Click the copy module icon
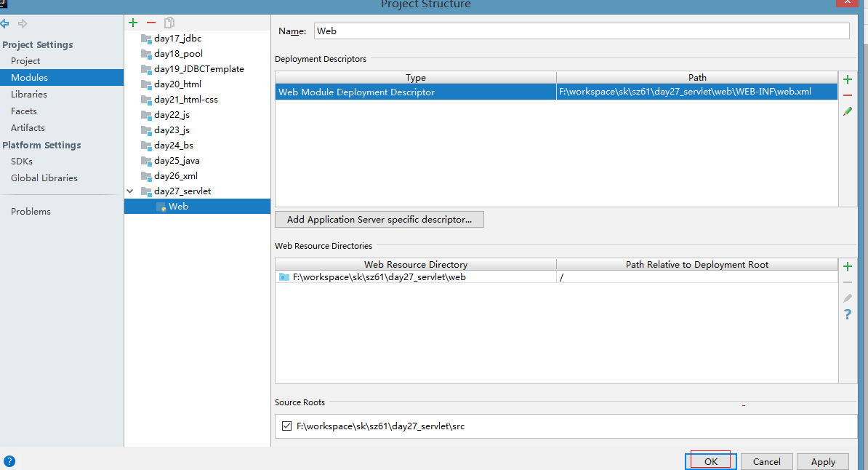The height and width of the screenshot is (470, 868). [169, 23]
